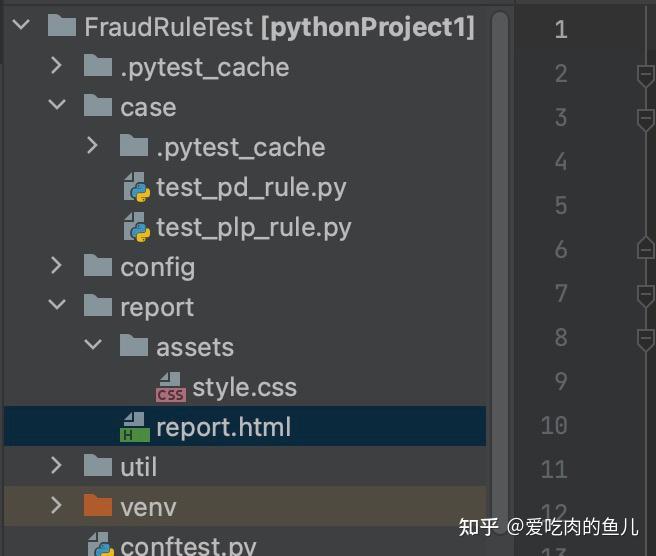Click the conftest.py Python file icon
The height and width of the screenshot is (556, 656).
(x=100, y=546)
